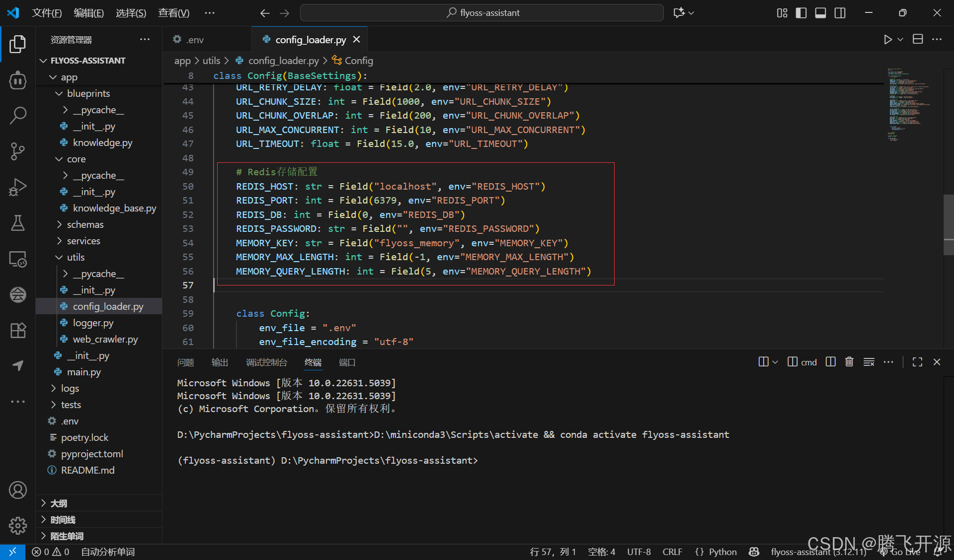Switch to the .env editor tab
The image size is (954, 560).
pos(195,40)
